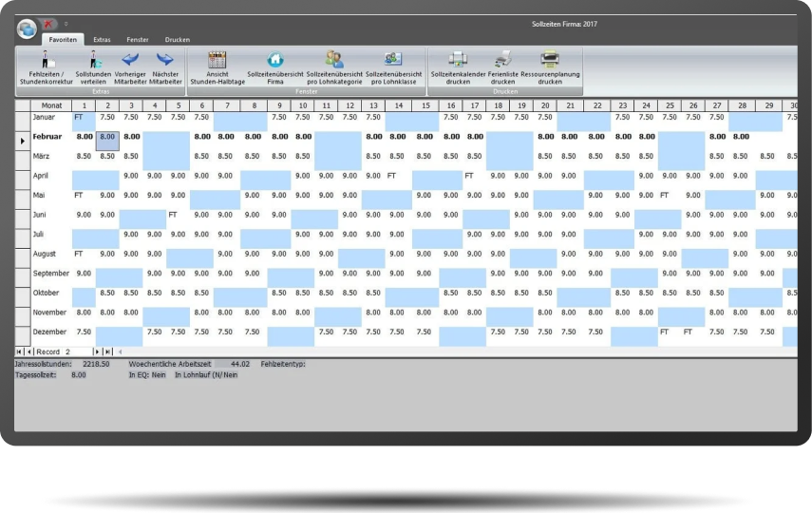Click the FT cell for Juni day 5
Screen dimensions: 812x513
pos(179,218)
